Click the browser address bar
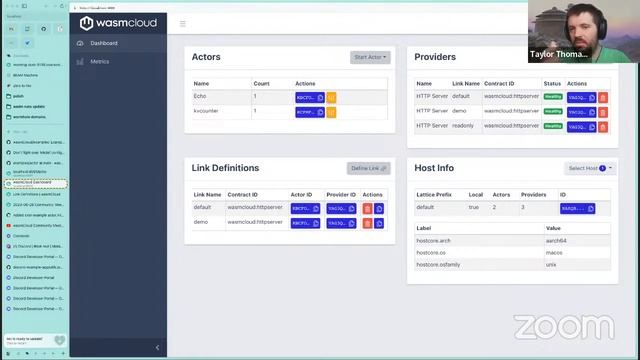The image size is (640, 360). pos(35,16)
